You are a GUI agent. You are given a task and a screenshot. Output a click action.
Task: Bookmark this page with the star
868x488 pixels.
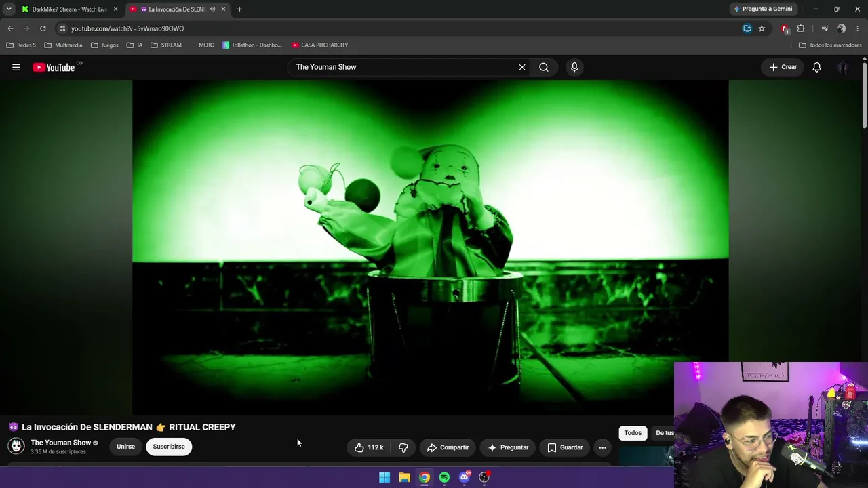point(762,28)
